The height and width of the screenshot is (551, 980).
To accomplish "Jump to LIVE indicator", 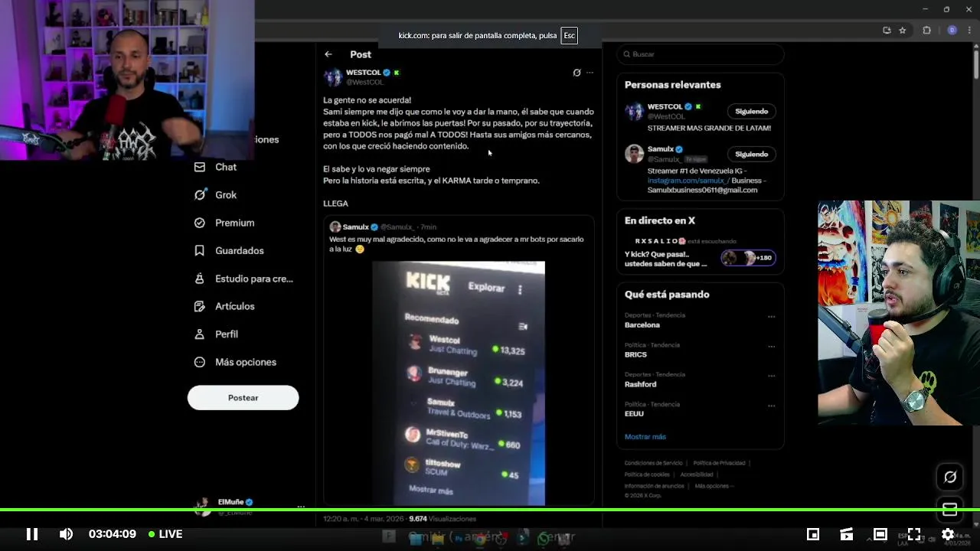I will pos(165,534).
